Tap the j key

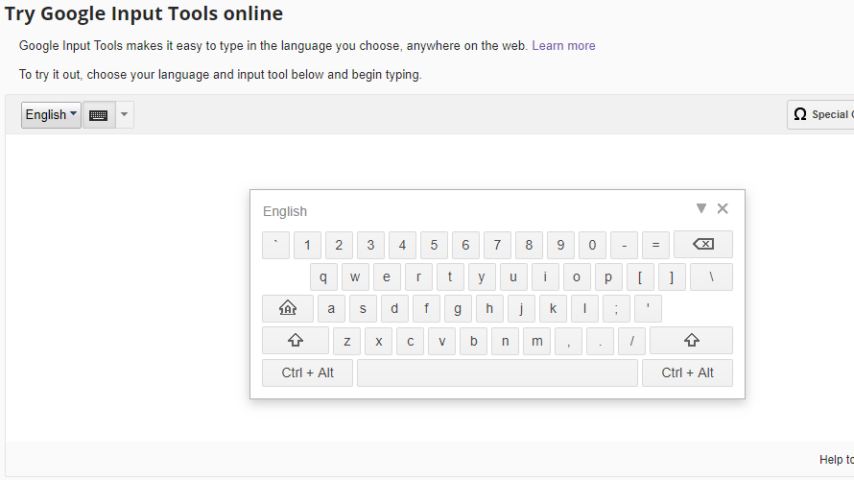click(521, 308)
